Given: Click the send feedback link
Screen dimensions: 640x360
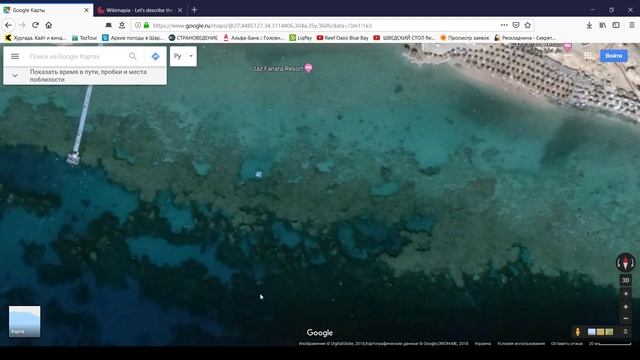Looking at the screenshot, I should click(x=567, y=344).
